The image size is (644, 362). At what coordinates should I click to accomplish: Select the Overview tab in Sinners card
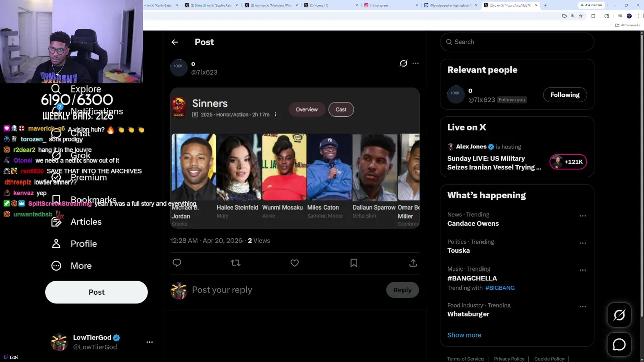tap(307, 109)
